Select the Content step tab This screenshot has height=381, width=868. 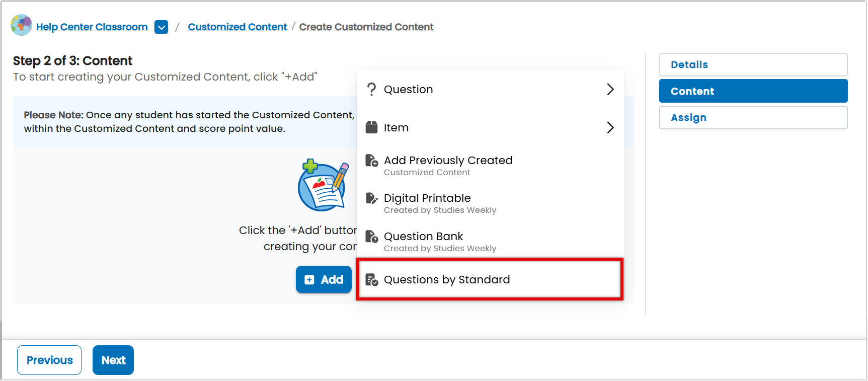pyautogui.click(x=753, y=91)
